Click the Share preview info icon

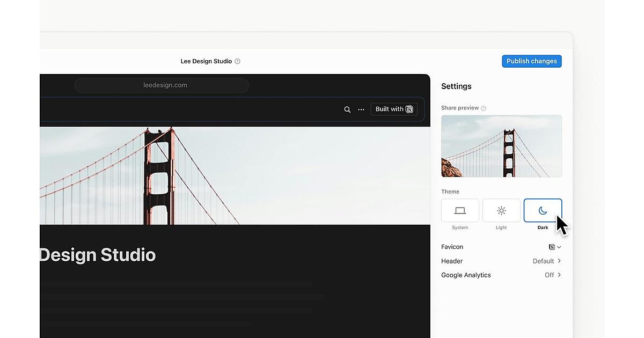[484, 108]
